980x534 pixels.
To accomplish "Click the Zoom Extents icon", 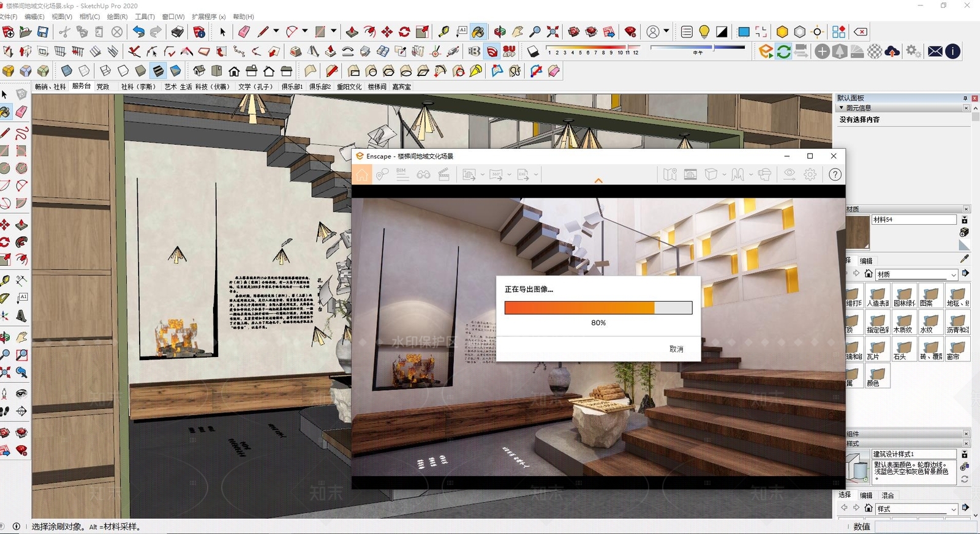I will tap(552, 32).
